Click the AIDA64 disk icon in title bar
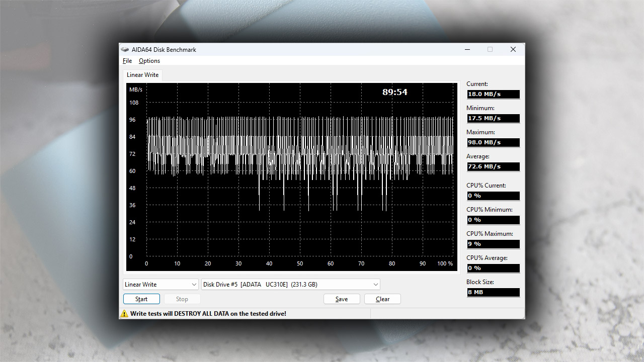Image resolution: width=644 pixels, height=362 pixels. tap(125, 50)
